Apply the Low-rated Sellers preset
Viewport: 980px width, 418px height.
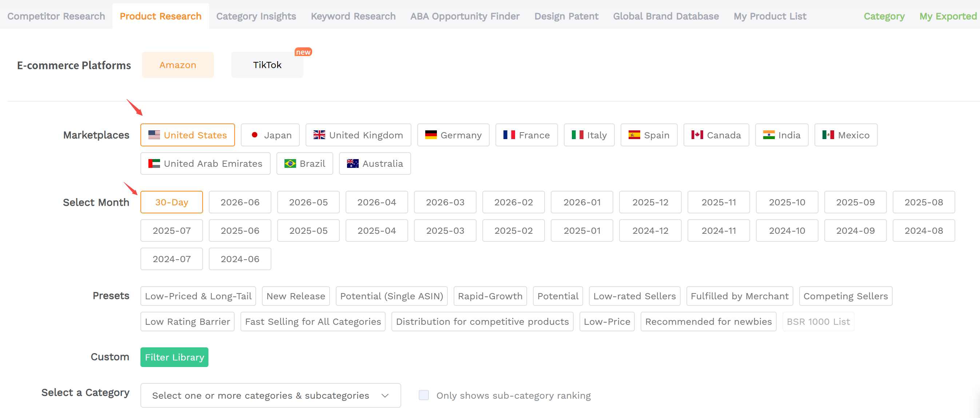634,296
